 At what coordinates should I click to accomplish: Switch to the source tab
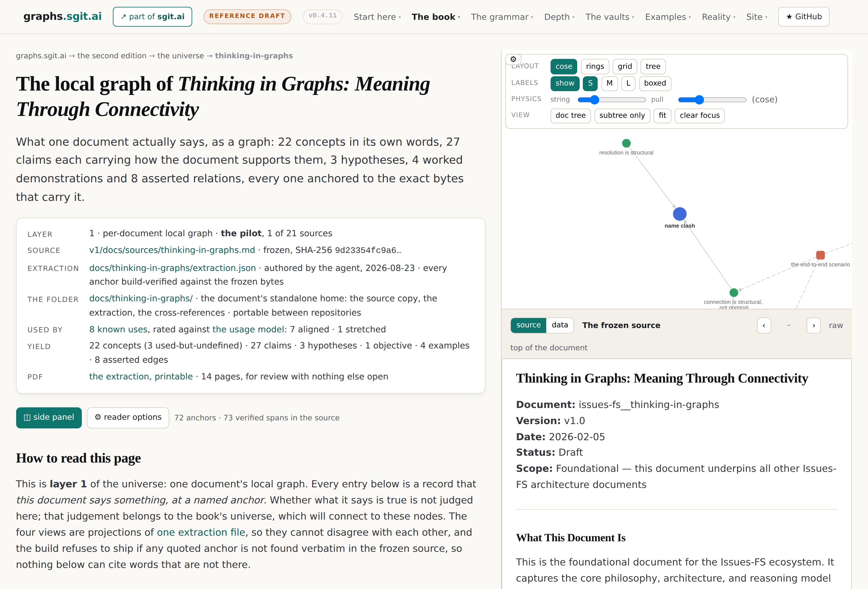pyautogui.click(x=529, y=325)
